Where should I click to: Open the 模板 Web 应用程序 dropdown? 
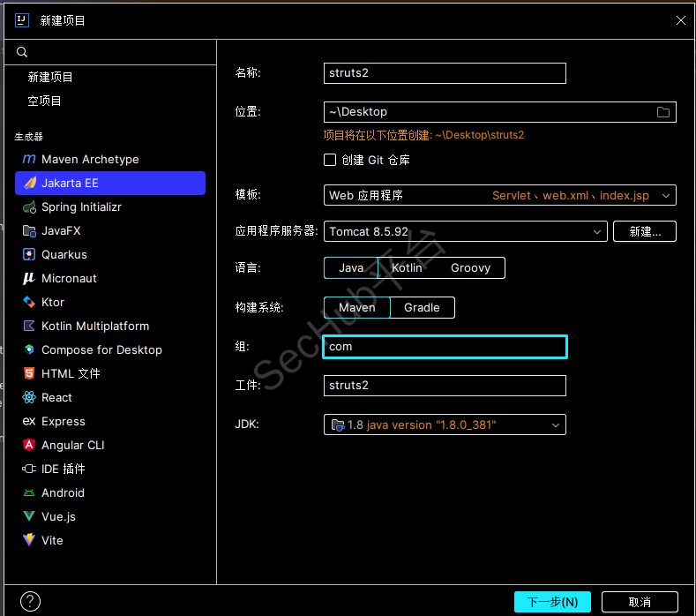[499, 195]
